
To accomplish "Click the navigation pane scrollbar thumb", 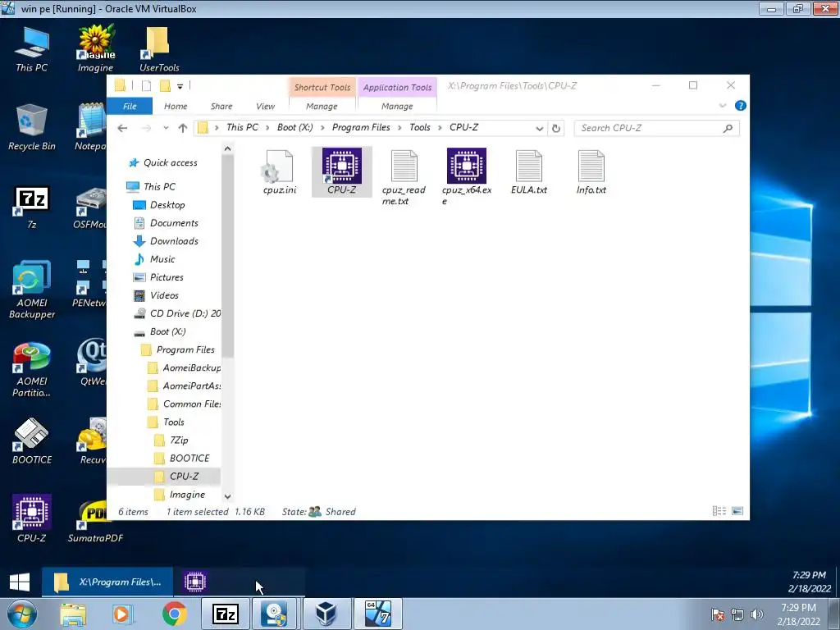I will coord(228,256).
